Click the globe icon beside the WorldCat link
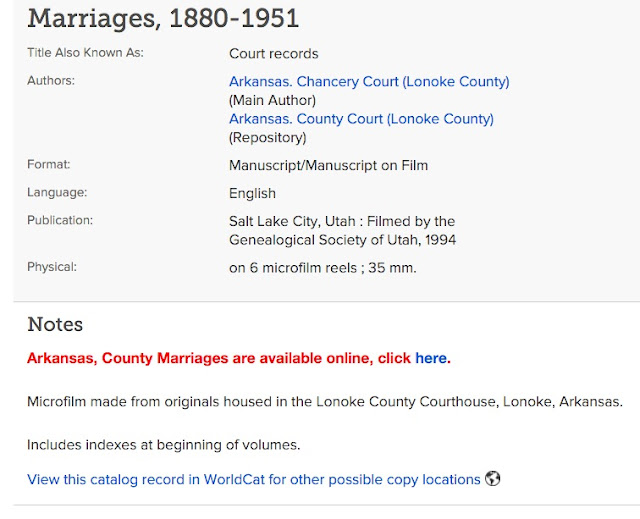 pyautogui.click(x=493, y=478)
